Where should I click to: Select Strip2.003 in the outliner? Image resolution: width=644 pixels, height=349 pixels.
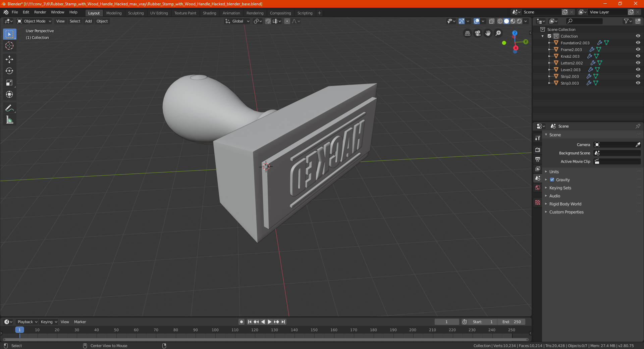[x=570, y=76]
